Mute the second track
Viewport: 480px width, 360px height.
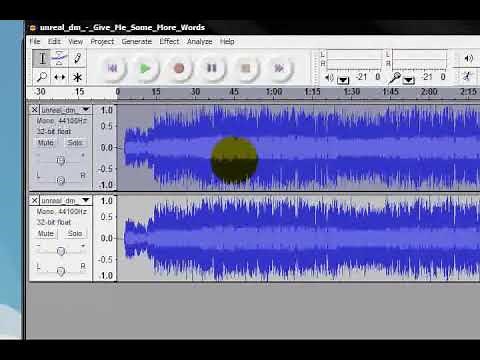[x=46, y=233]
